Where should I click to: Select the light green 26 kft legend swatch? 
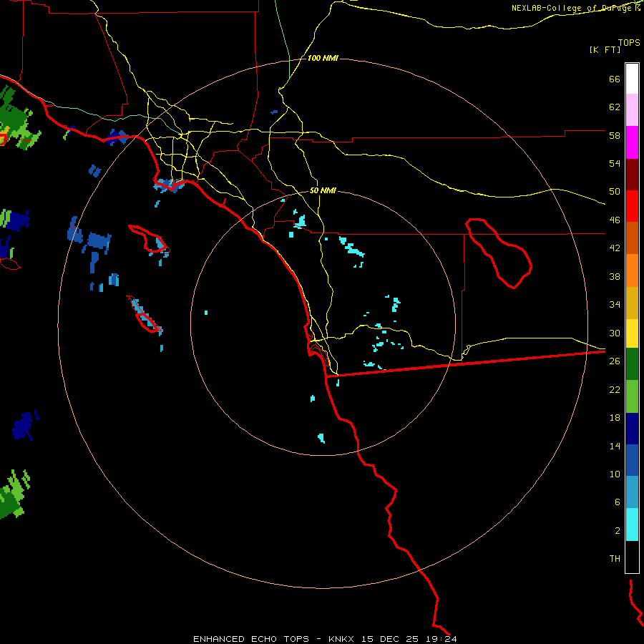pos(632,396)
